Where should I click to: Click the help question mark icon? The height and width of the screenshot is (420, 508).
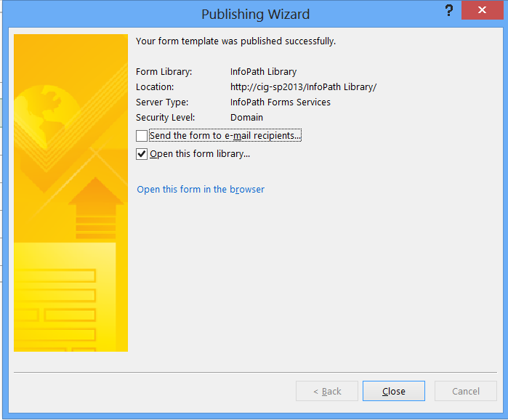[448, 11]
